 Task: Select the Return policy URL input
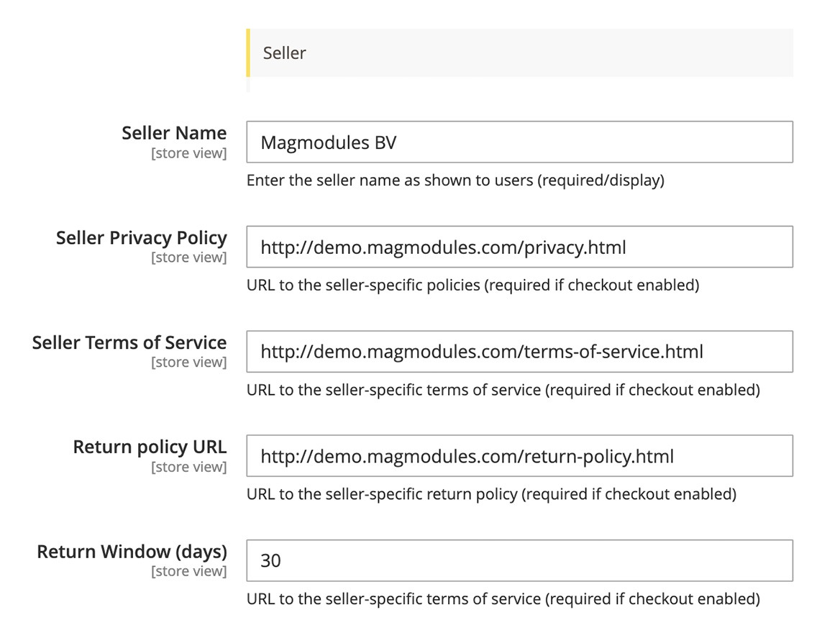pyautogui.click(x=519, y=456)
